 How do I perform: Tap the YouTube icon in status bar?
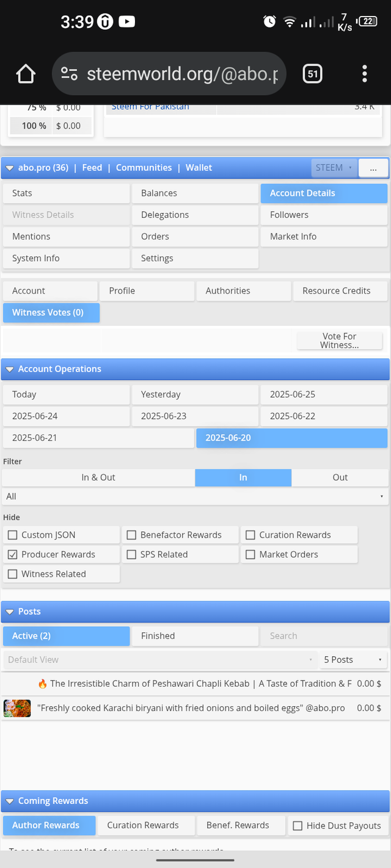[x=127, y=22]
